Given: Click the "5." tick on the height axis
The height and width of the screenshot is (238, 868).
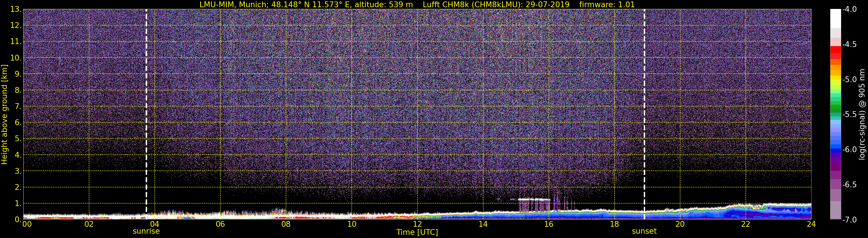Looking at the screenshot, I should click(18, 139).
